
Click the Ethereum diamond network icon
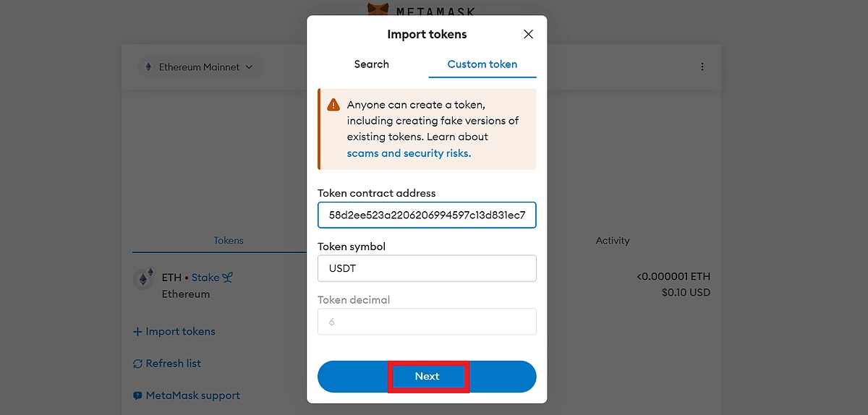[x=150, y=67]
